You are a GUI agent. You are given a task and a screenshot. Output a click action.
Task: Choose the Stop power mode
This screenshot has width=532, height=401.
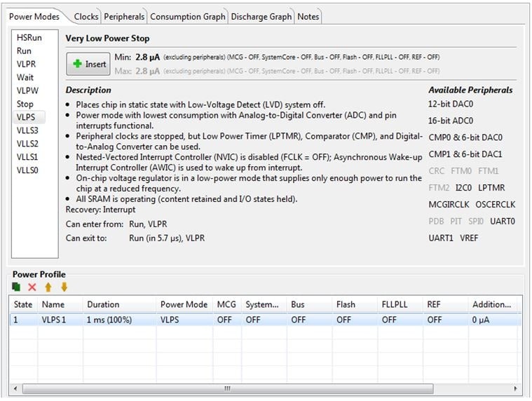(25, 104)
